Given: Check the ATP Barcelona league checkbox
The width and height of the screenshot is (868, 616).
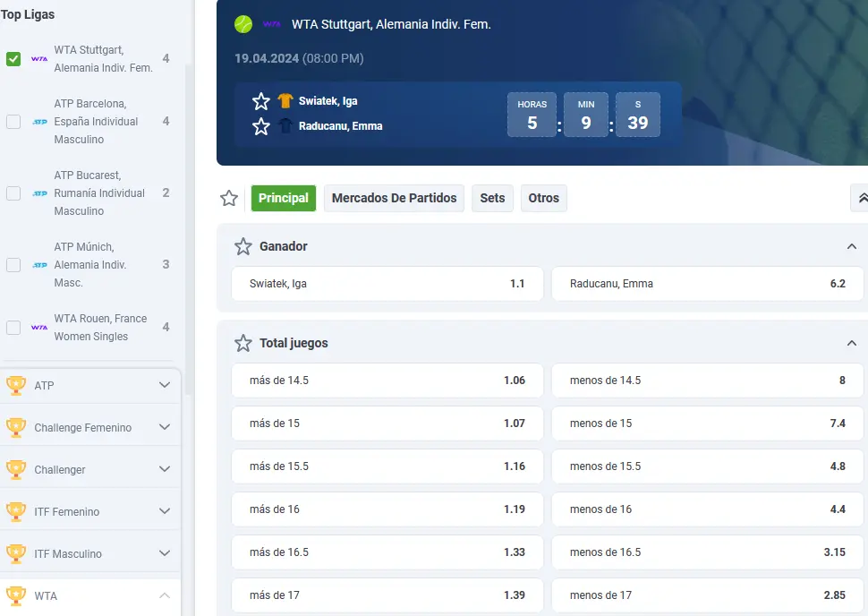Looking at the screenshot, I should click(13, 122).
